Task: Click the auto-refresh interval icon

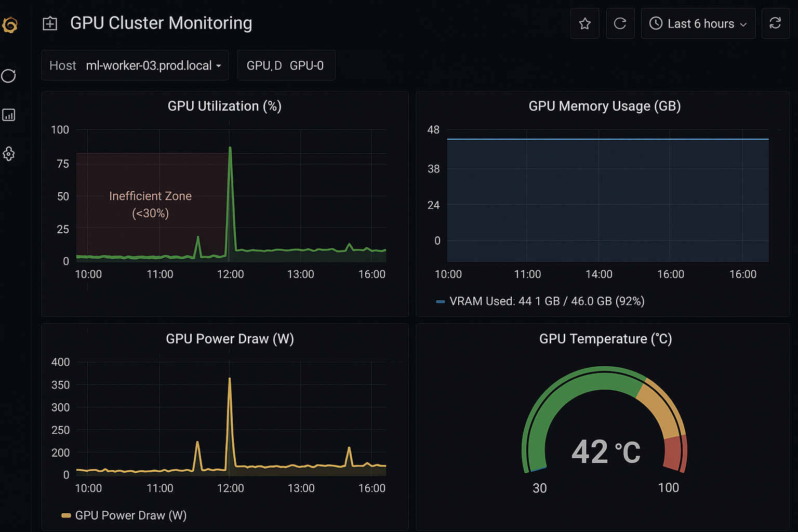Action: coord(776,23)
